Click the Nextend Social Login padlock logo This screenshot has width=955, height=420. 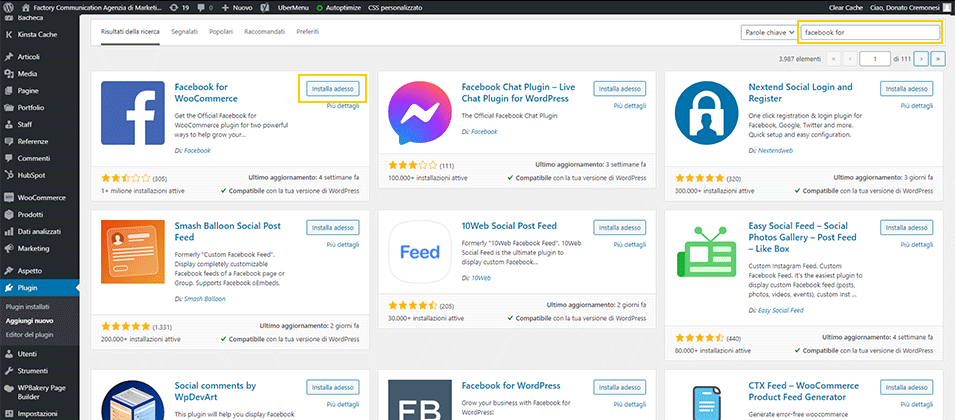coord(707,113)
